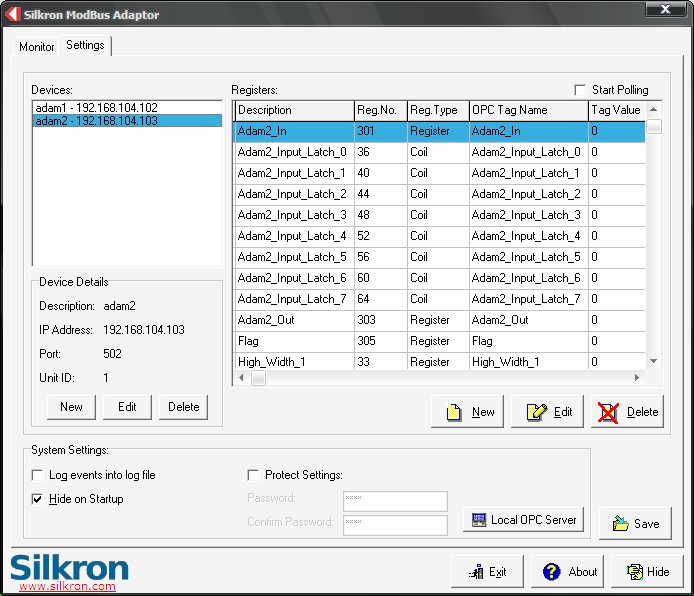Select the Adam2_Input_Latch_7 description cell

click(x=294, y=299)
